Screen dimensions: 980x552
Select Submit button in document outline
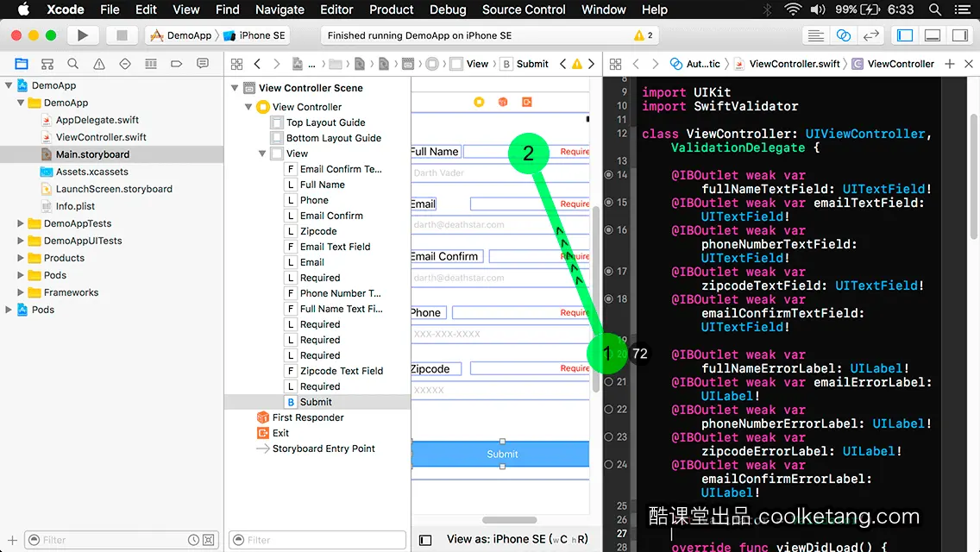tap(317, 402)
